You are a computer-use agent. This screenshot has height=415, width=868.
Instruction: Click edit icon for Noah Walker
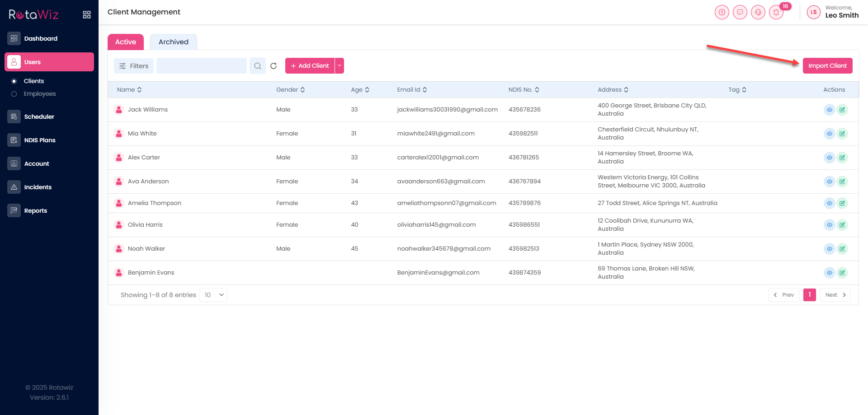842,249
